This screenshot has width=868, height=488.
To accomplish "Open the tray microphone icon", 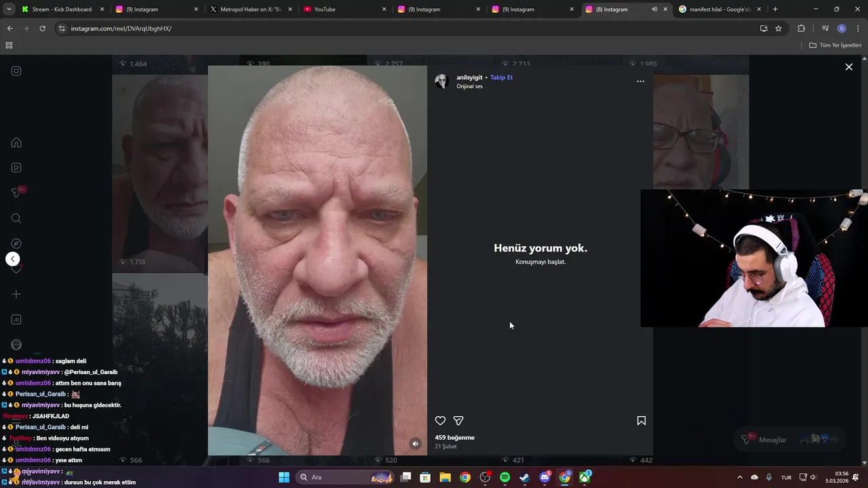I will pyautogui.click(x=769, y=477).
